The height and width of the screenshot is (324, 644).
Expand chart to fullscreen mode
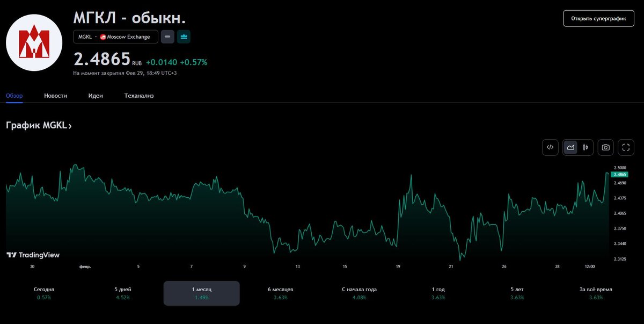(626, 147)
